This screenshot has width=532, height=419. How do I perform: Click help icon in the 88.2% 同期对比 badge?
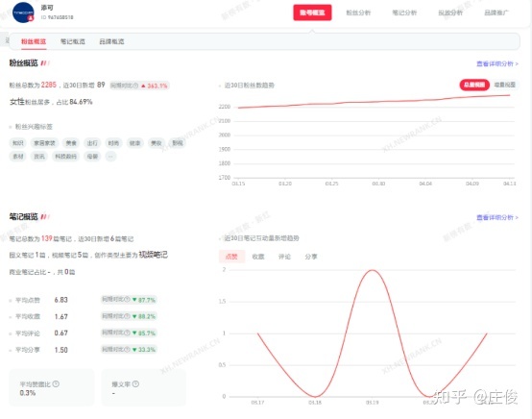pyautogui.click(x=127, y=316)
